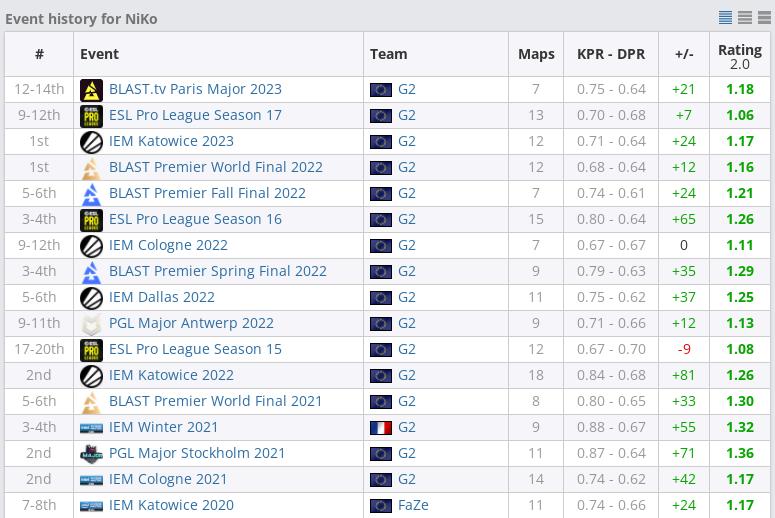775x518 pixels.
Task: Click the PGL Major Stockholm 2021 logo
Action: pyautogui.click(x=91, y=454)
